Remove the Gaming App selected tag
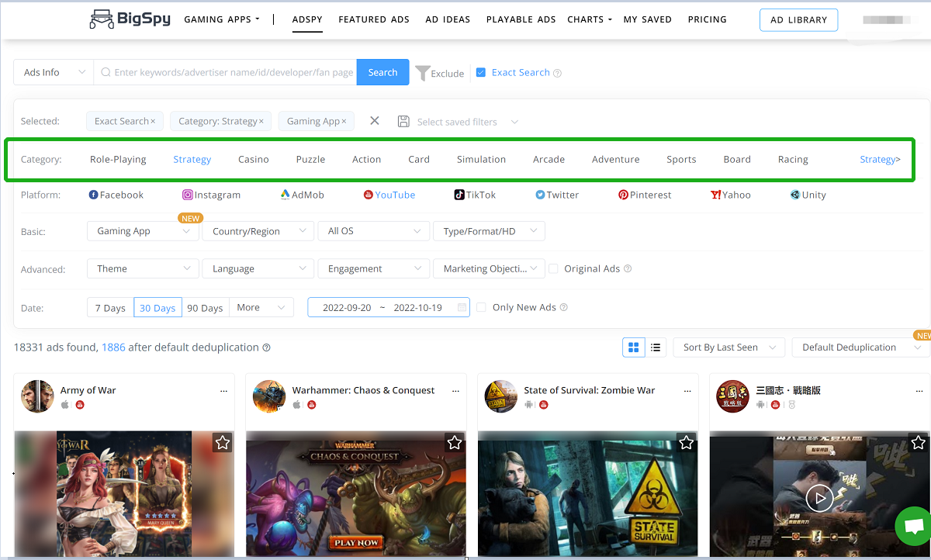Viewport: 931px width, 560px height. click(344, 122)
